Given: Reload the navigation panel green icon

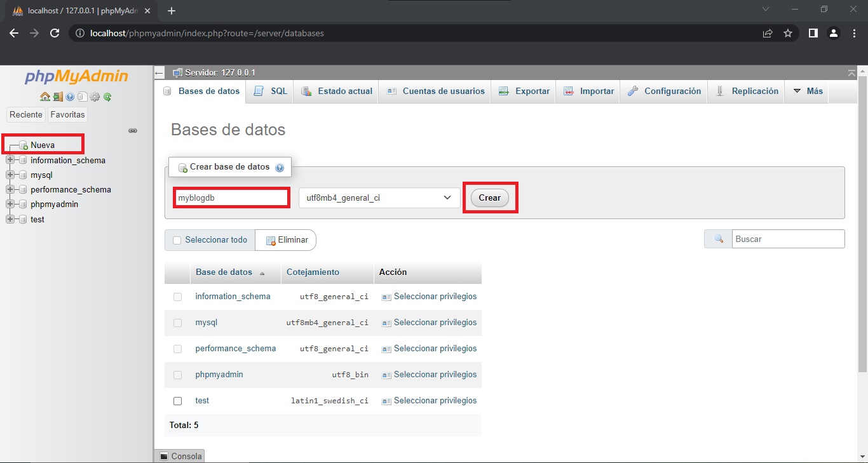Looking at the screenshot, I should coord(107,97).
